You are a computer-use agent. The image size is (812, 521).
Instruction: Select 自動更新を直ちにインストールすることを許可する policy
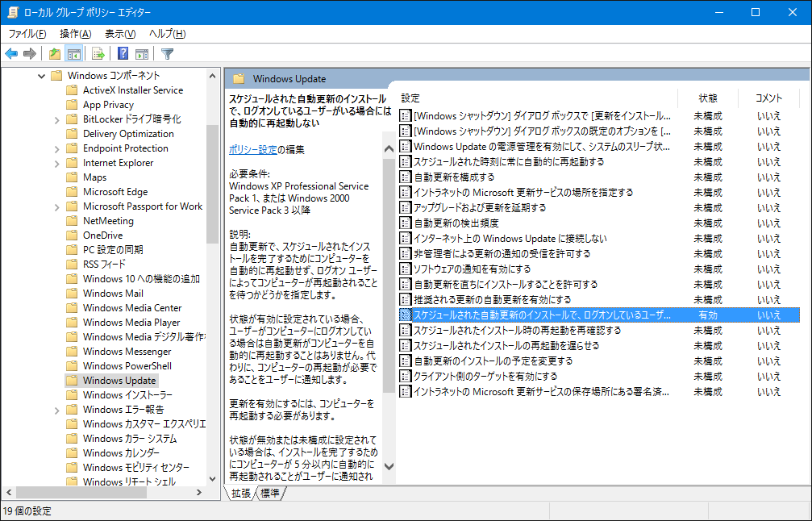coord(506,285)
